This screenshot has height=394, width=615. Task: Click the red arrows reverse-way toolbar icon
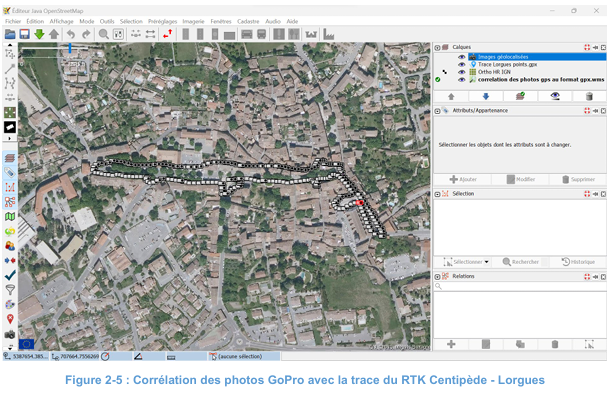[167, 34]
